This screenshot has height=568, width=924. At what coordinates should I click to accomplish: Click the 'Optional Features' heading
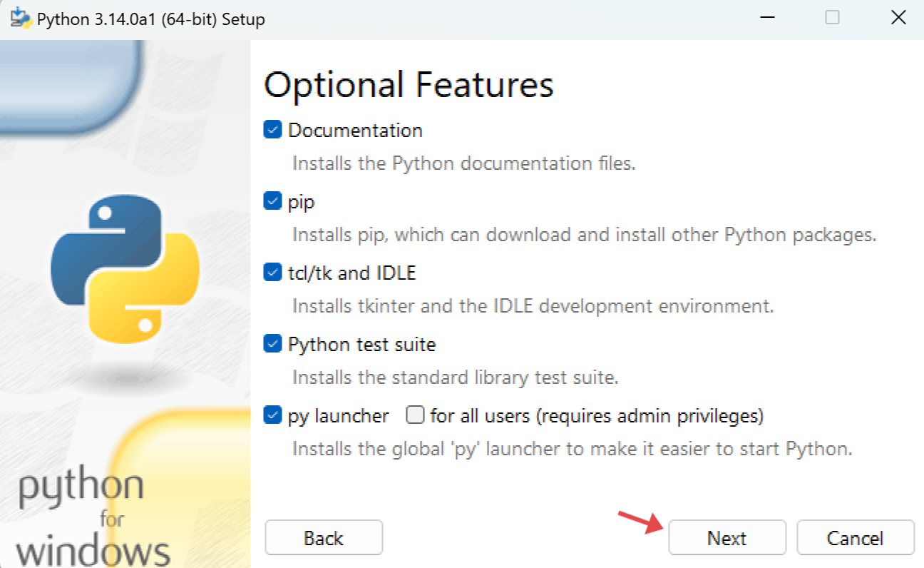[409, 85]
